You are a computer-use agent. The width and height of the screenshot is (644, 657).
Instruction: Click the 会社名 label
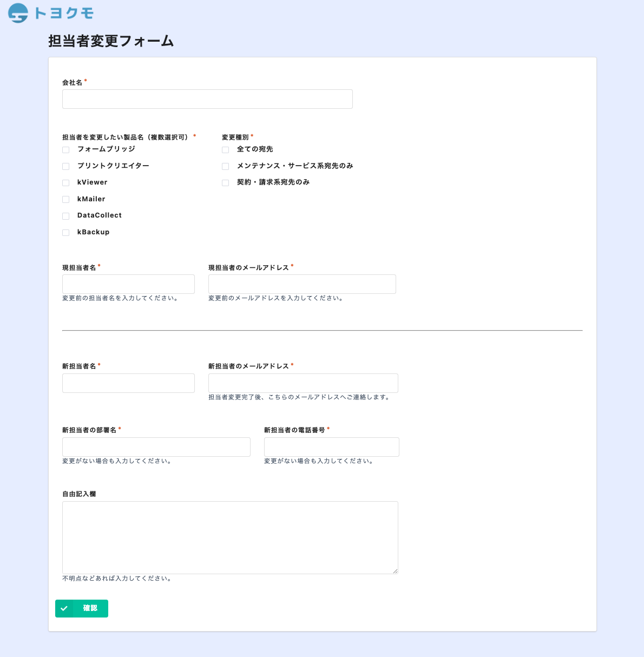click(x=73, y=83)
